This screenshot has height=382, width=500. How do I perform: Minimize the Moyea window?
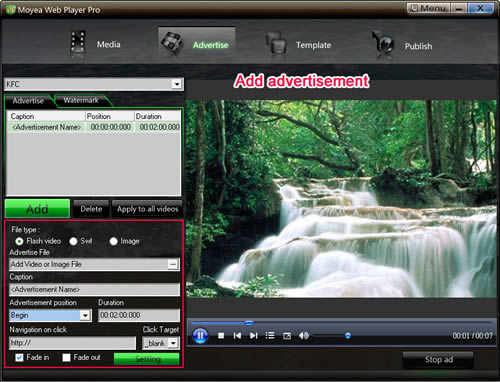coord(459,8)
